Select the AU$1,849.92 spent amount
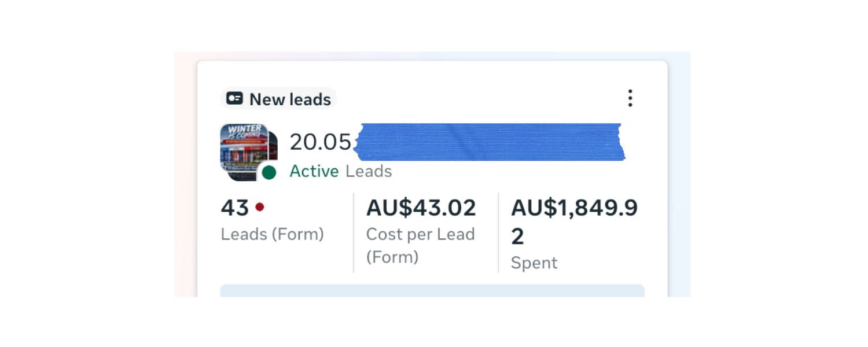The image size is (868, 347). tap(574, 222)
